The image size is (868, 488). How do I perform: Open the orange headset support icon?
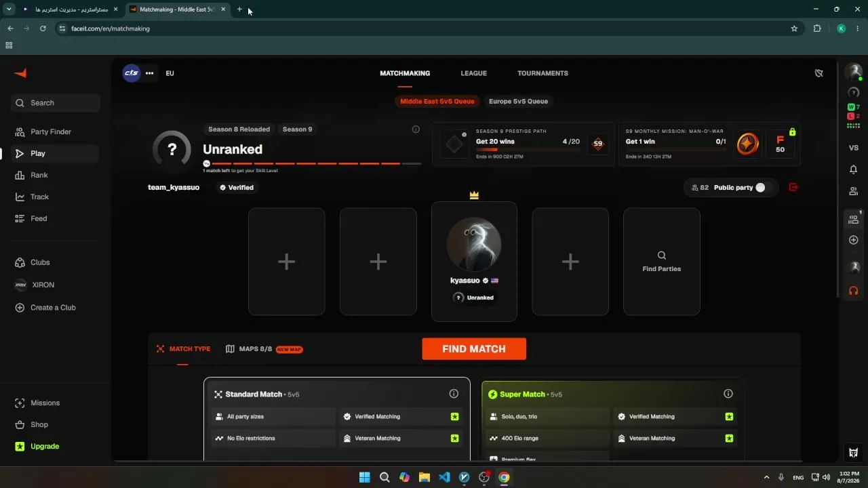pyautogui.click(x=854, y=291)
